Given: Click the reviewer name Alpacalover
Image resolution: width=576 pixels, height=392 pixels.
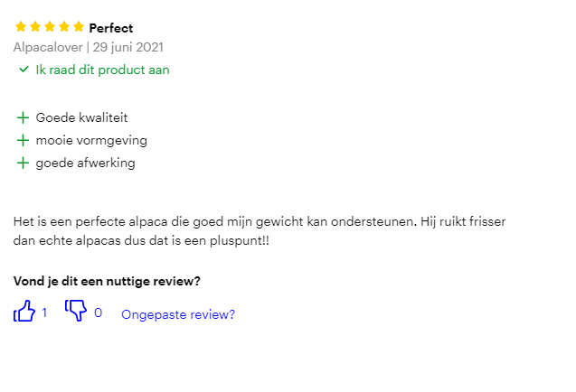Looking at the screenshot, I should pos(48,47).
